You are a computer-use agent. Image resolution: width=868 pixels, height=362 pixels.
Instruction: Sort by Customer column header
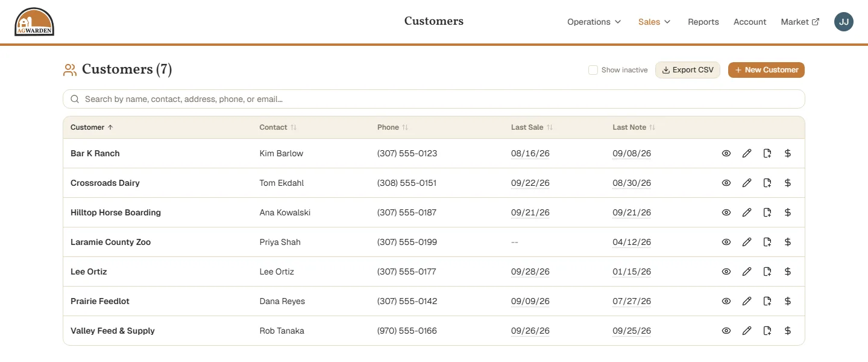92,127
